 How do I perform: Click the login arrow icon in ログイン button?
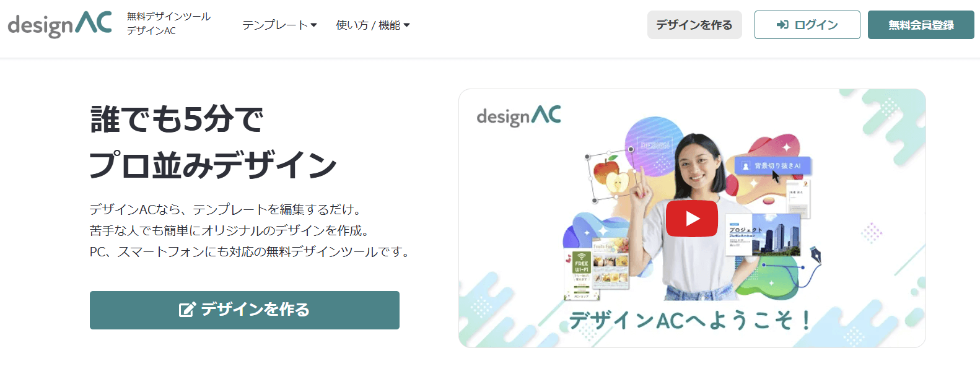[x=782, y=25]
